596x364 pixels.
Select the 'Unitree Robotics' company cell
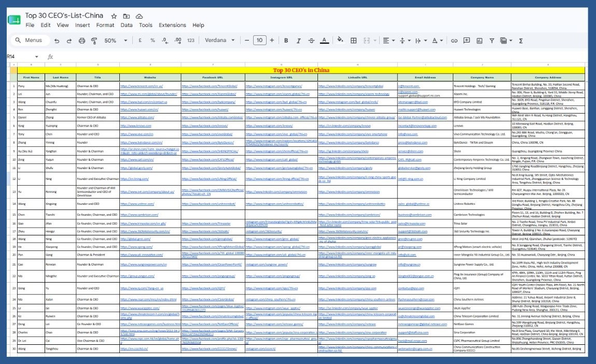482,204
